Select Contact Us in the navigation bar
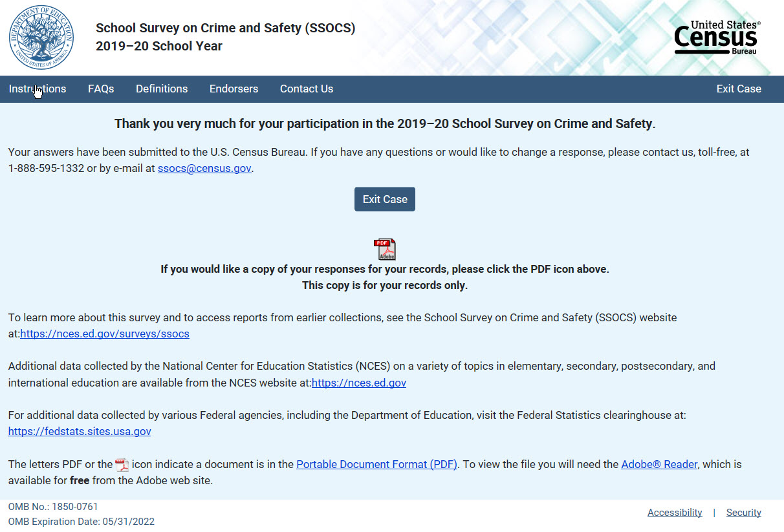 pos(307,89)
